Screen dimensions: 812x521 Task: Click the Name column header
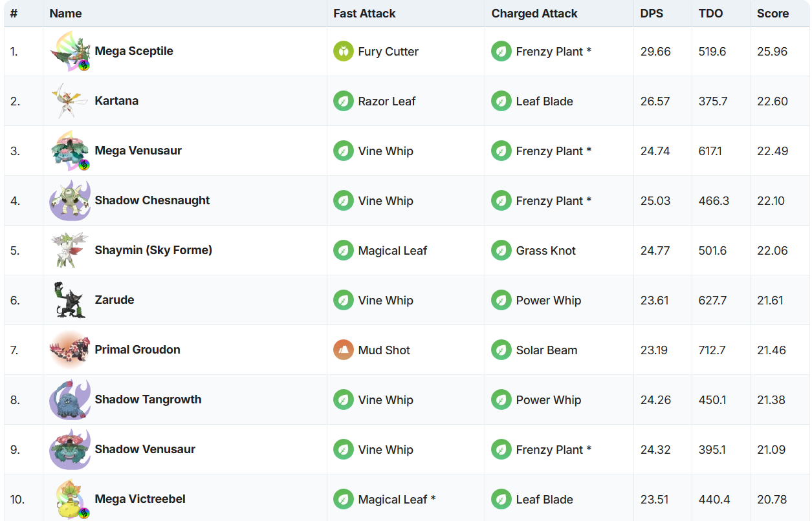point(65,14)
